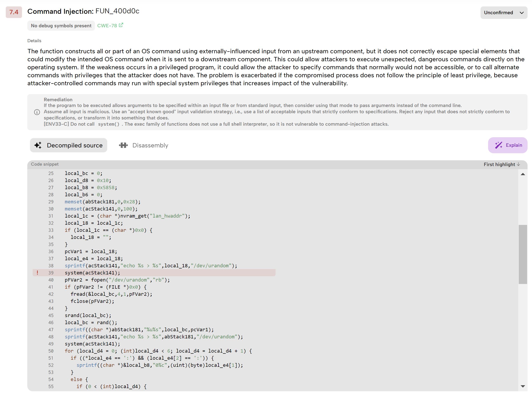Click the local_b8 = 0x5858 line 27
532x395 pixels.
click(91, 188)
